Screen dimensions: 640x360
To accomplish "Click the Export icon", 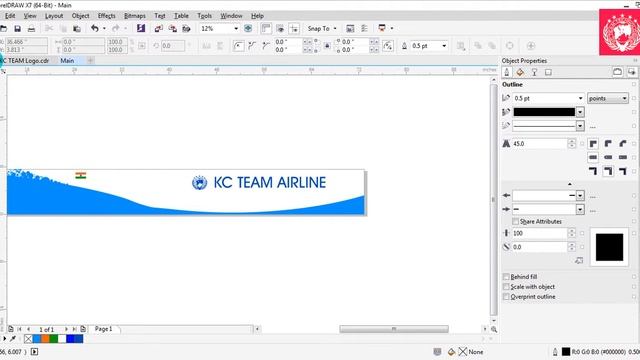I will click(x=173, y=29).
